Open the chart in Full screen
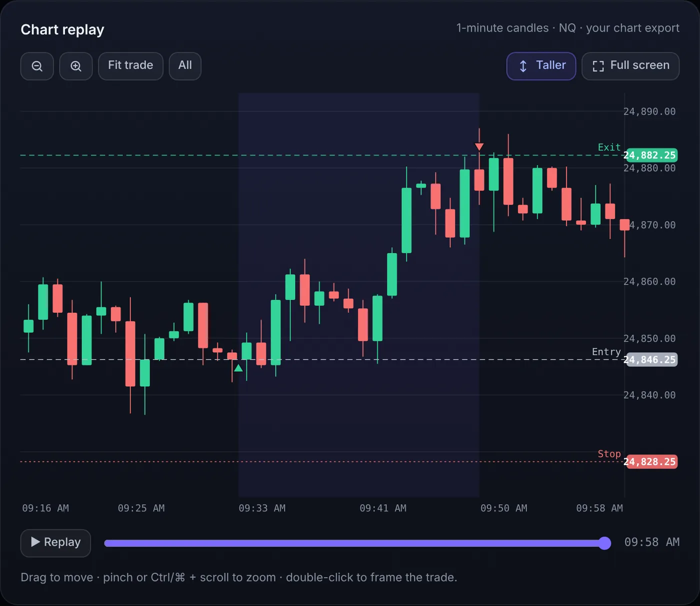Image resolution: width=700 pixels, height=606 pixels. tap(630, 66)
